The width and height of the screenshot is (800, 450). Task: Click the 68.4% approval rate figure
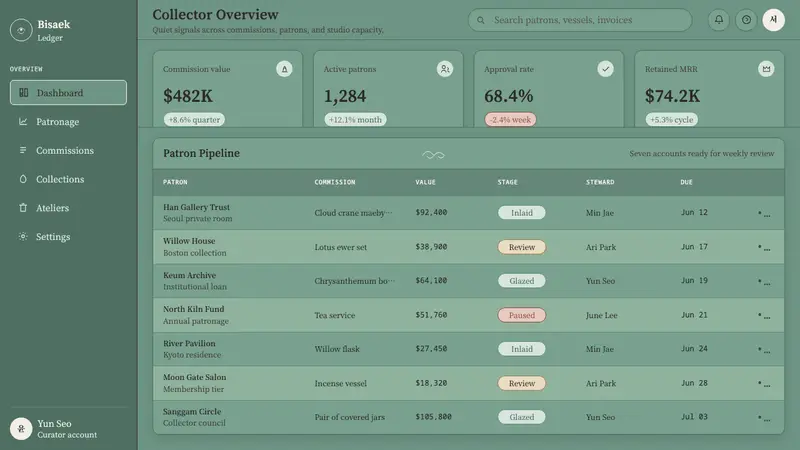point(509,96)
